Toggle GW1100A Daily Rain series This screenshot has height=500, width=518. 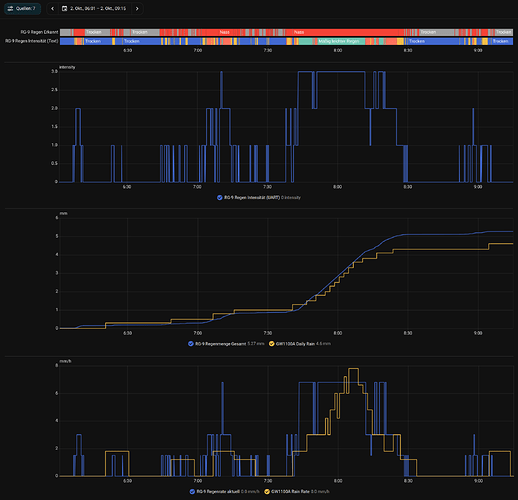click(272, 344)
